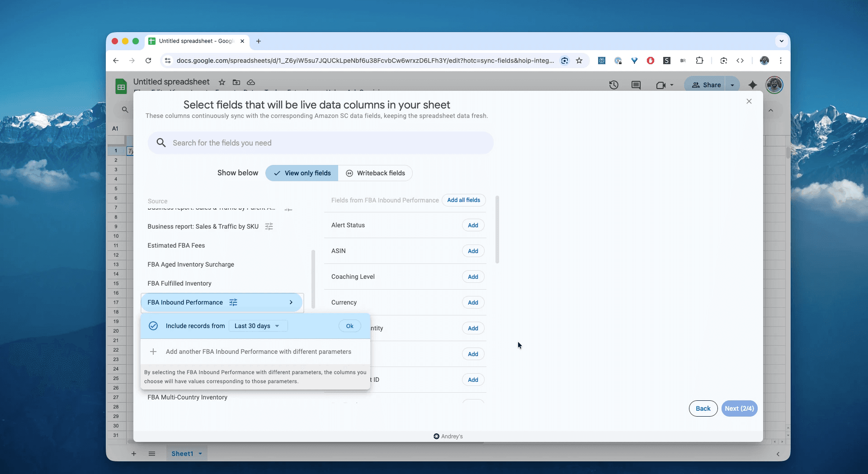Click the browser address bar URL
Viewport: 868px width, 474px height.
(x=365, y=61)
